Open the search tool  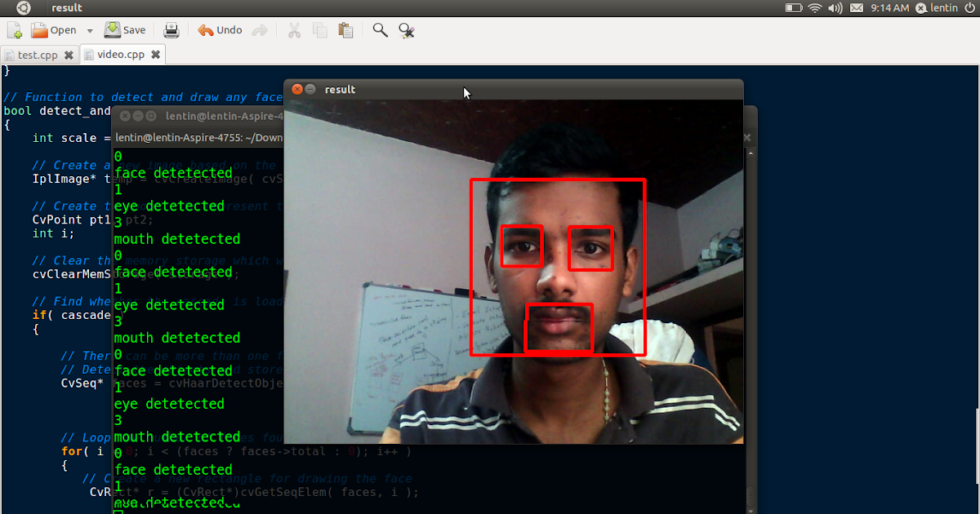pos(379,29)
